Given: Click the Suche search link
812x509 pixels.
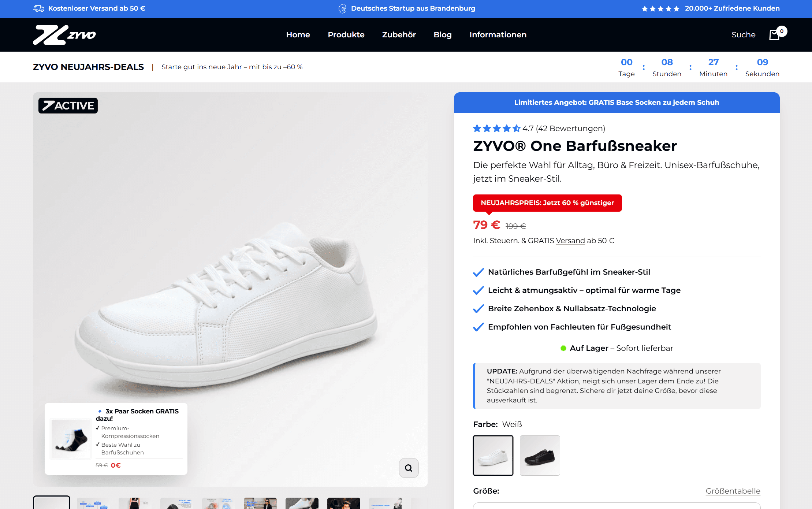Looking at the screenshot, I should [743, 35].
